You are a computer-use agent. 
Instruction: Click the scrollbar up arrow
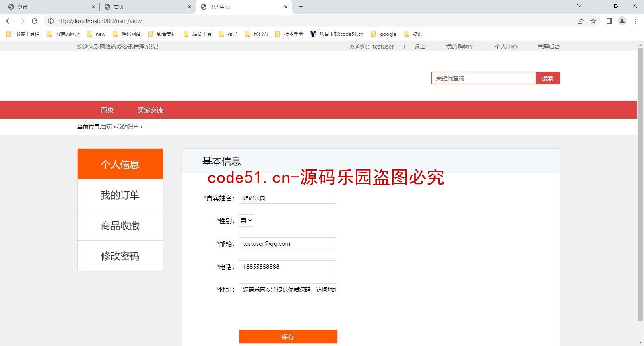coord(640,45)
